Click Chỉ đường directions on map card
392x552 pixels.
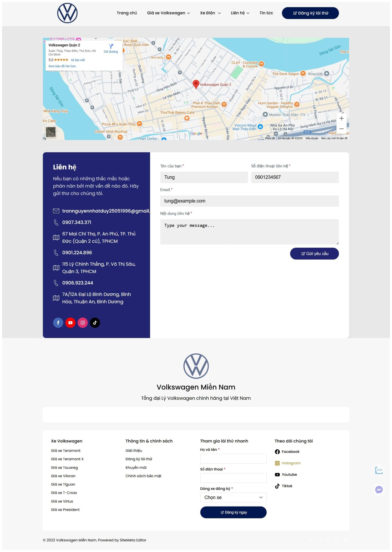click(111, 48)
